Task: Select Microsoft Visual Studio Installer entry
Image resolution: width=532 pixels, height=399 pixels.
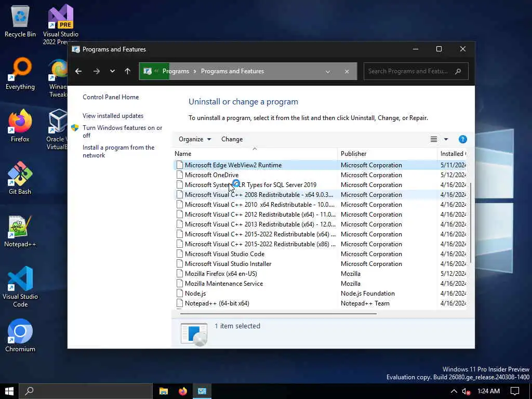Action: (x=320, y=263)
